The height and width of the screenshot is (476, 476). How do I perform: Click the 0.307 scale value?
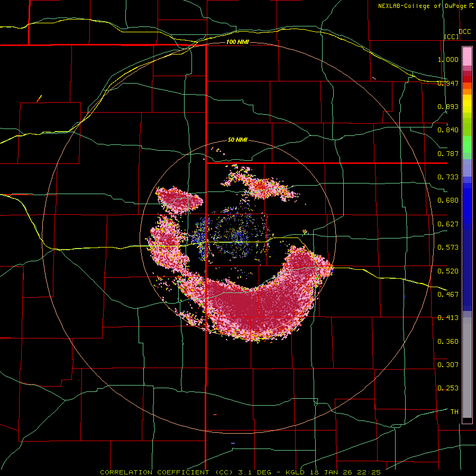[448, 365]
